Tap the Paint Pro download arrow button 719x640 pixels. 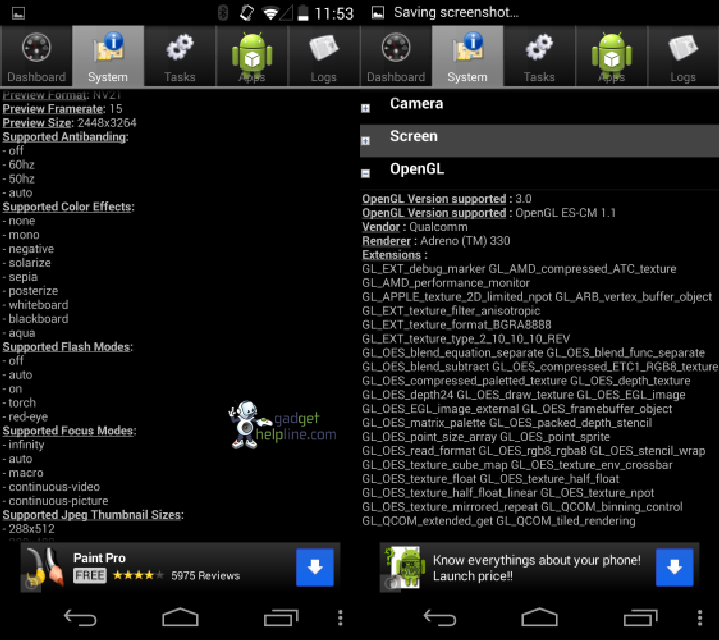point(315,567)
